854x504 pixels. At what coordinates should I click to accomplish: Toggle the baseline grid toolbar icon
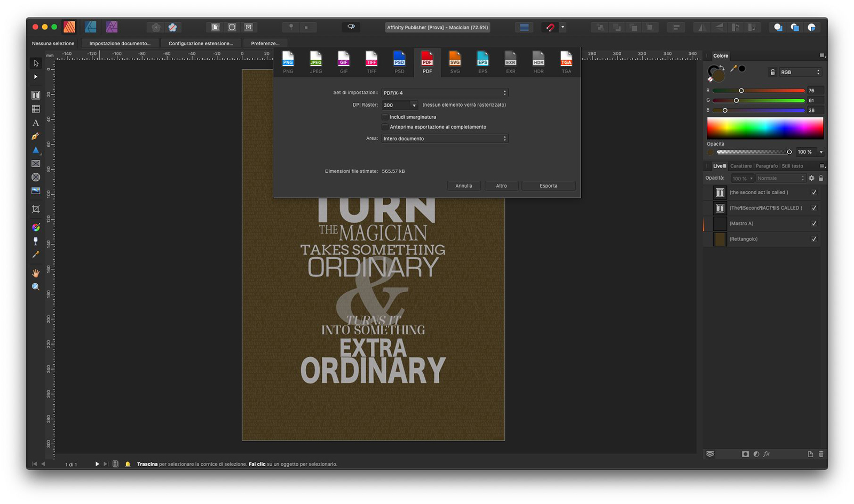click(x=524, y=27)
